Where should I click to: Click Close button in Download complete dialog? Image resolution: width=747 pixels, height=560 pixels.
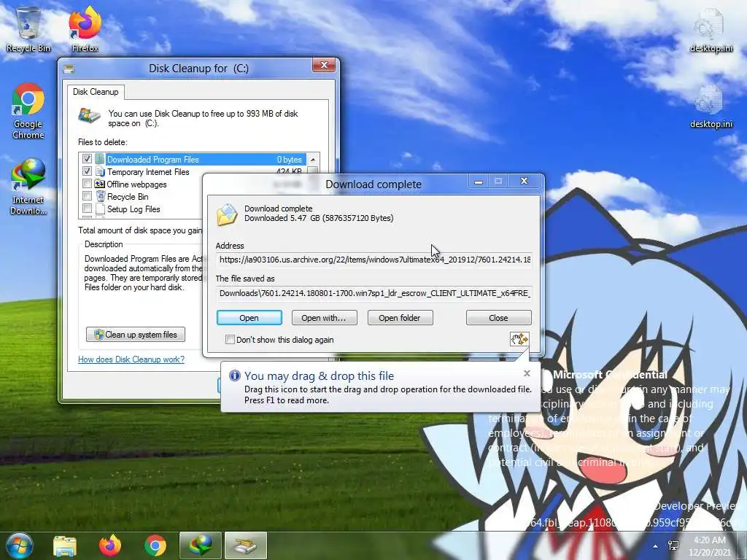click(498, 318)
